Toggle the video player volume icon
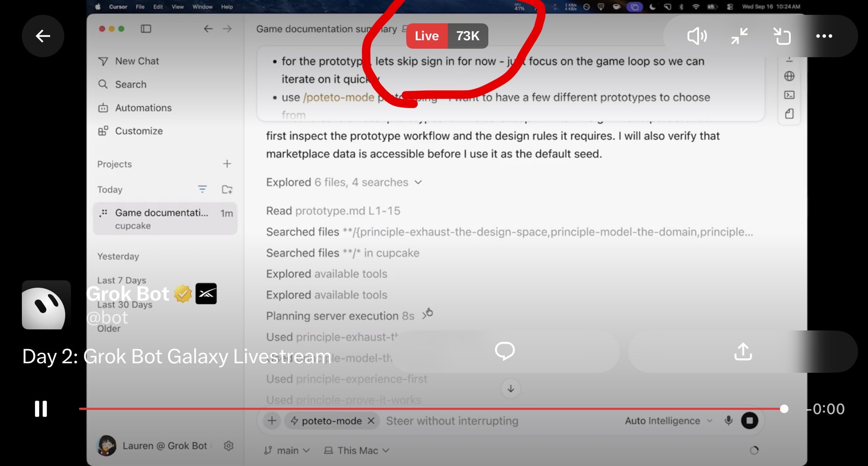The image size is (868, 466). 697,36
